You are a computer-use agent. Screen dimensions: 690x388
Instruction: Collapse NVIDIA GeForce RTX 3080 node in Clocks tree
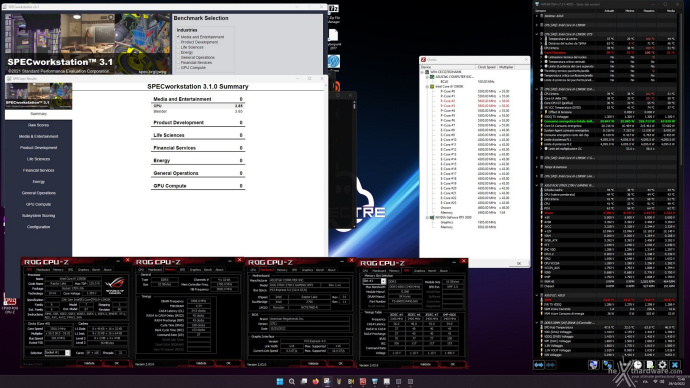427,217
